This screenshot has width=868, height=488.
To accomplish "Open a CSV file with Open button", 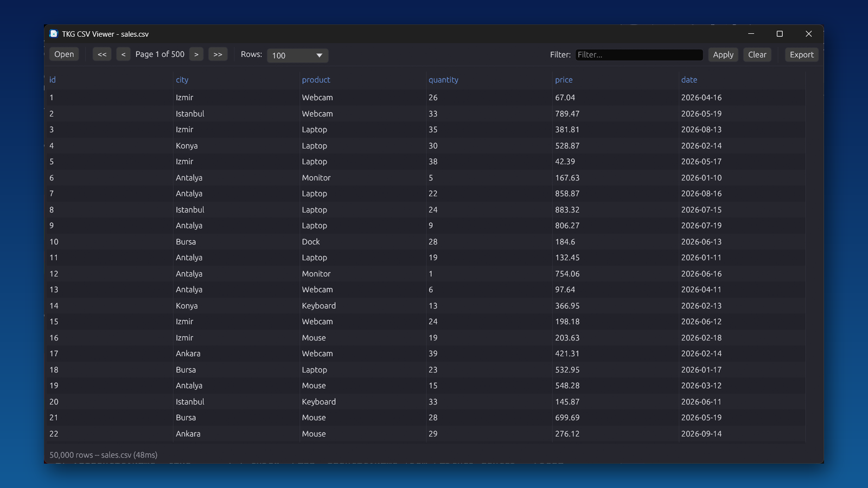I will pyautogui.click(x=64, y=54).
